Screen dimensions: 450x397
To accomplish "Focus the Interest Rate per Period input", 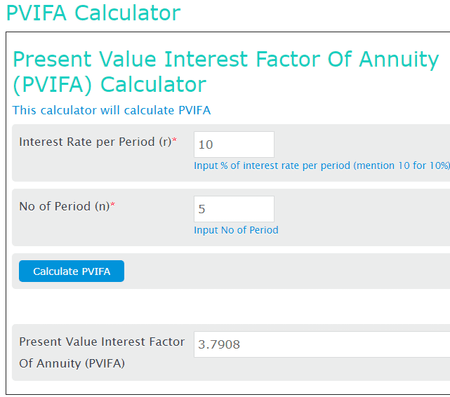I will tap(234, 144).
